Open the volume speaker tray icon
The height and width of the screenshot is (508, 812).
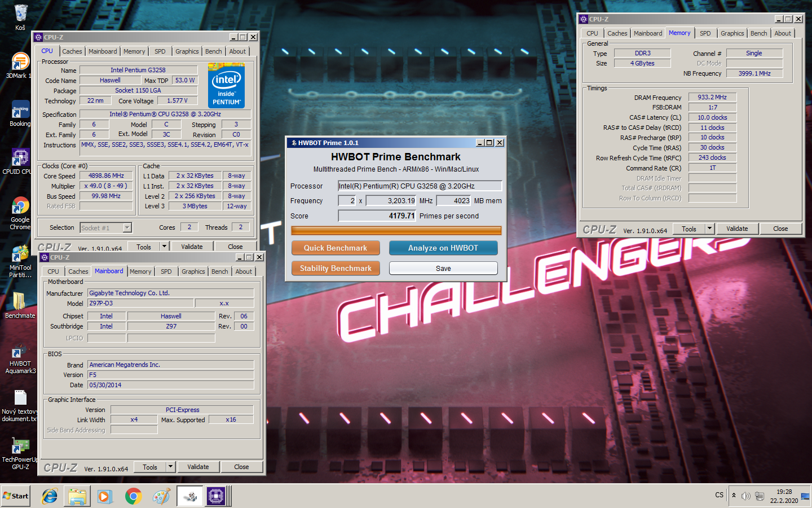[x=745, y=496]
